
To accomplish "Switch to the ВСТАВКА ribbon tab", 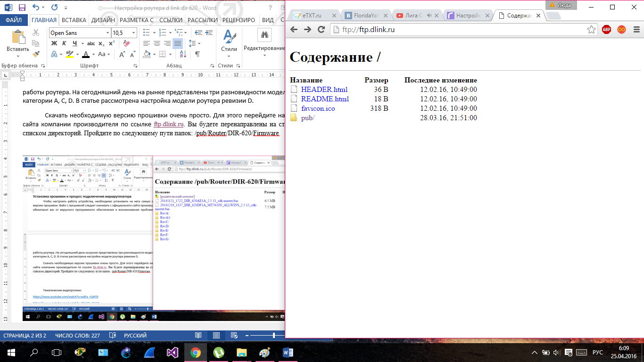I will tap(74, 20).
